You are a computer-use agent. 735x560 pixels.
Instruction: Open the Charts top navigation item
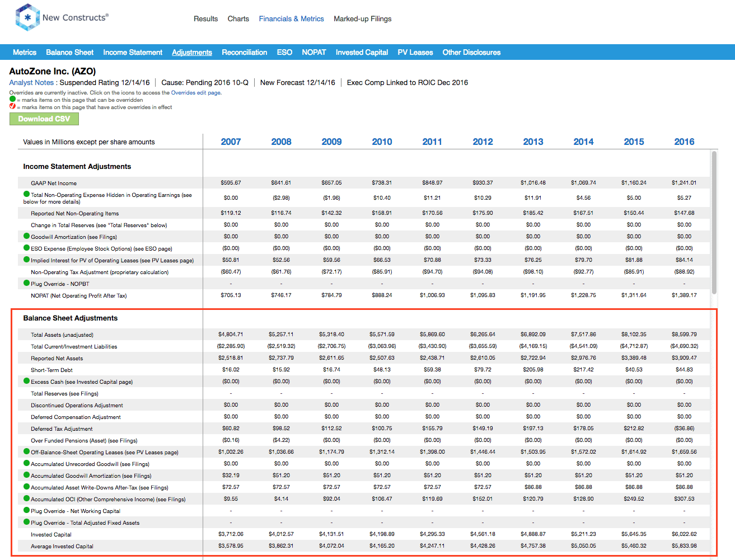click(x=238, y=18)
